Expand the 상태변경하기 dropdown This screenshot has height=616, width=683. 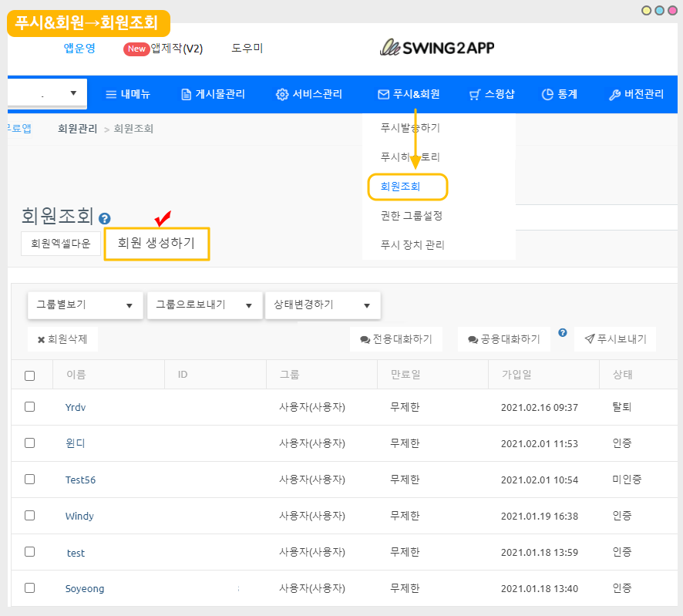(x=322, y=305)
